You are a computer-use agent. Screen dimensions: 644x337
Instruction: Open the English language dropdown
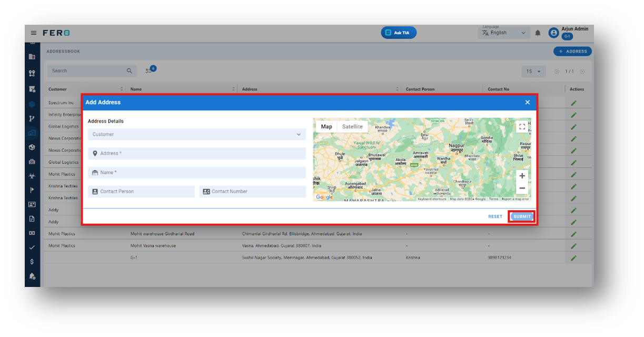504,33
